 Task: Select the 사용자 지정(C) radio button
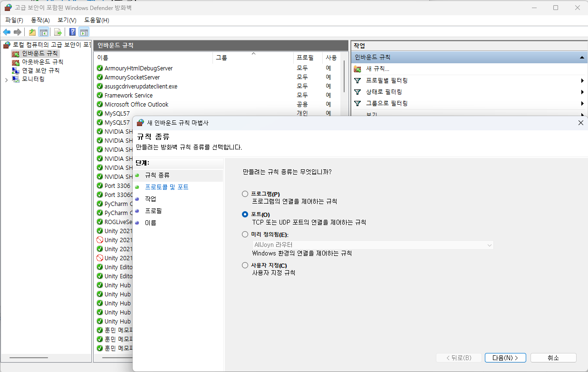(x=245, y=265)
